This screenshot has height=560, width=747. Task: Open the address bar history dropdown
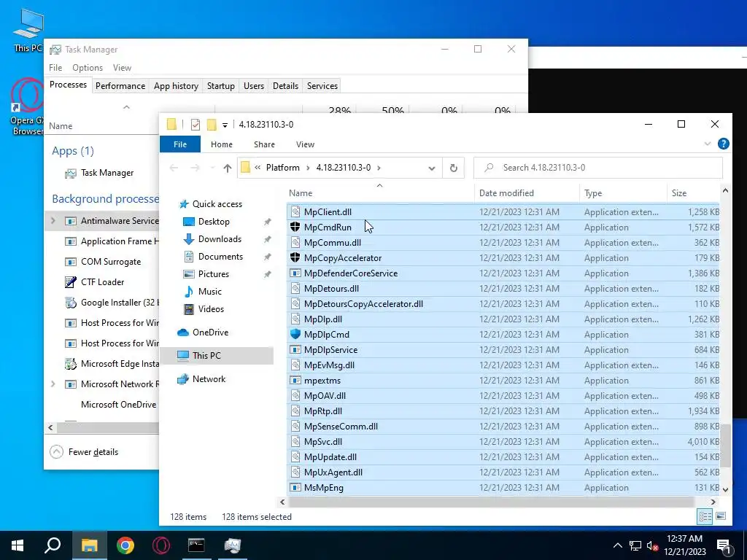coord(432,168)
